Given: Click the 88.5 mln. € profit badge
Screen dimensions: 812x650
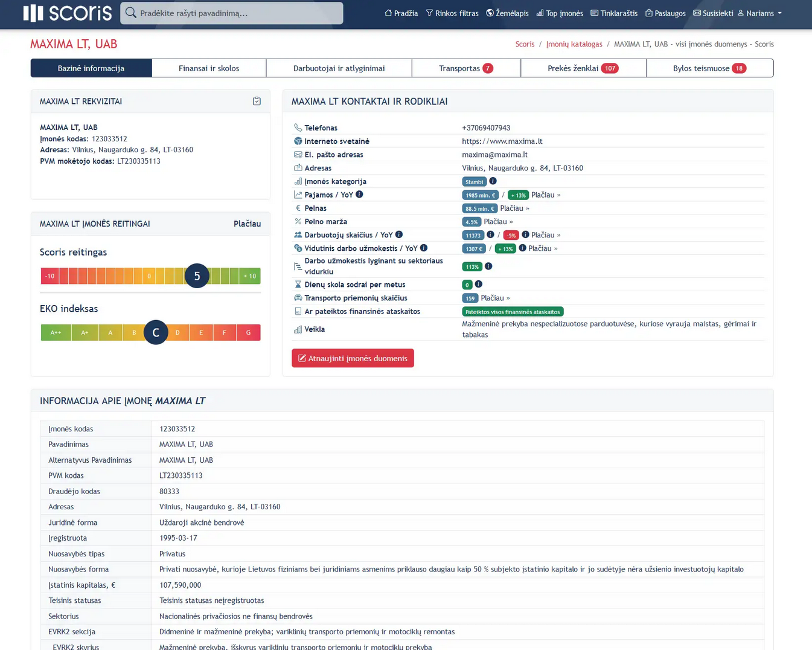Looking at the screenshot, I should click(x=479, y=208).
